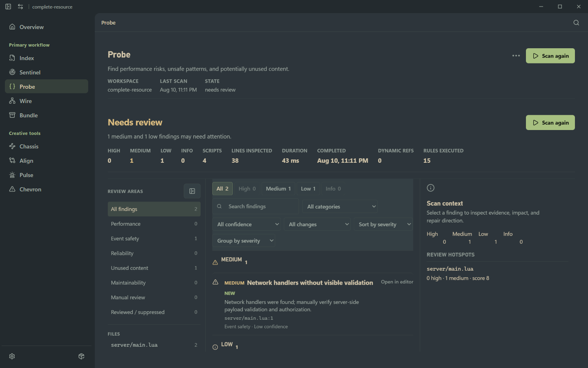The width and height of the screenshot is (588, 368).
Task: Click the swap arrows icon in title bar
Action: (x=20, y=7)
